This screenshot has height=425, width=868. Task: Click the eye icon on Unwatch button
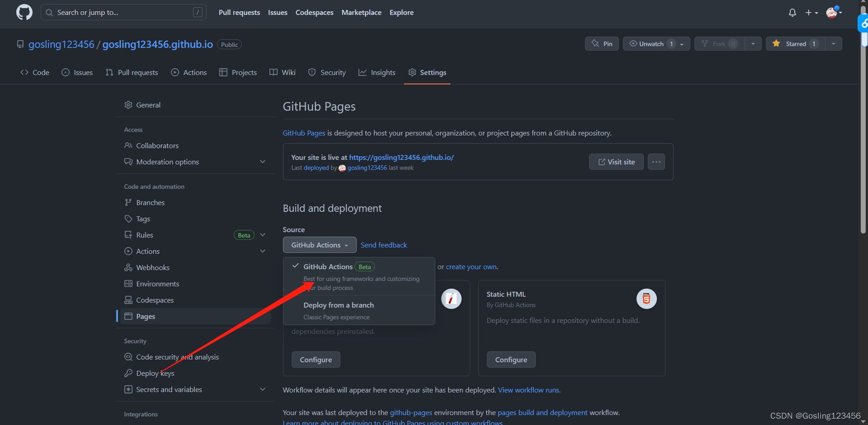[x=633, y=43]
